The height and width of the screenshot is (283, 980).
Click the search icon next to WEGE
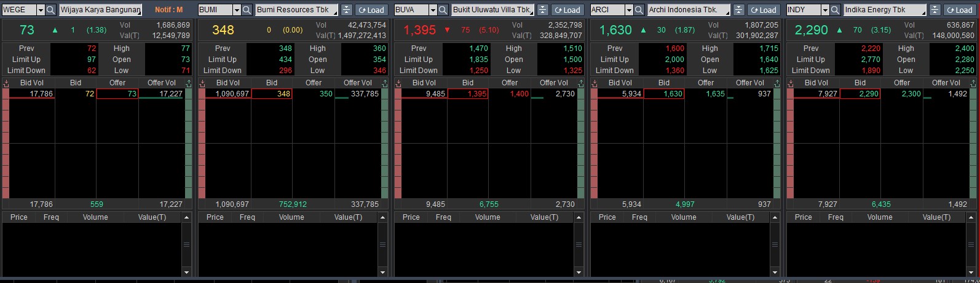point(50,10)
